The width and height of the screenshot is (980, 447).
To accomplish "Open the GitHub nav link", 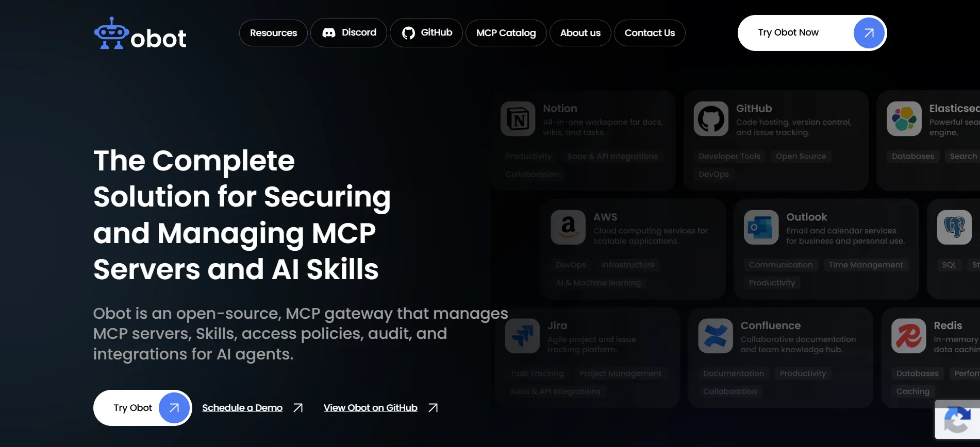I will (426, 33).
